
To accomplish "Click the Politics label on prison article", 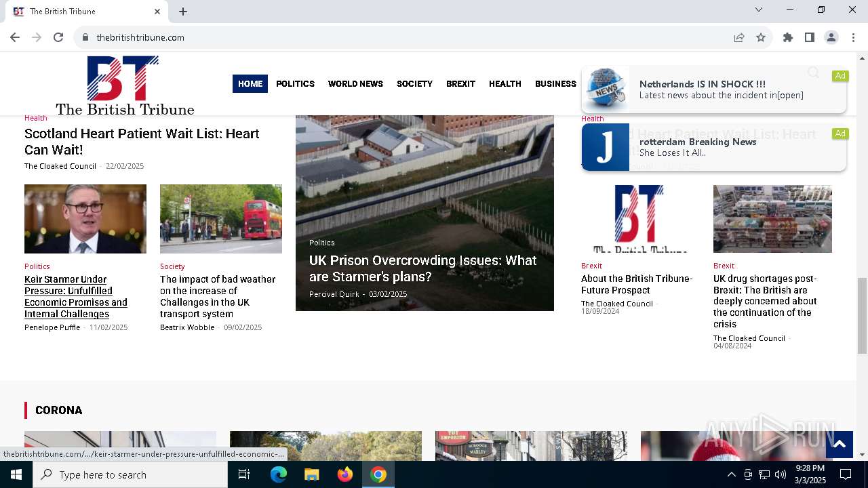I will point(322,243).
